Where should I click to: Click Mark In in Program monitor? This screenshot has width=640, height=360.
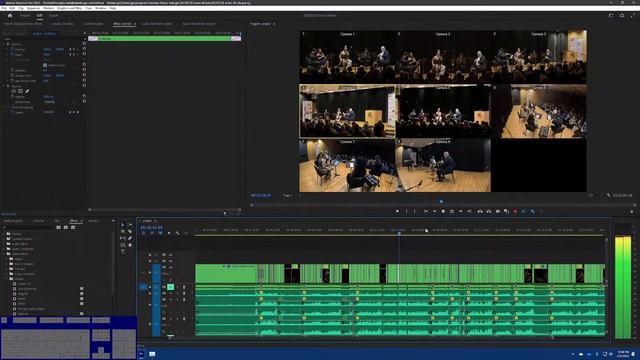pos(406,211)
